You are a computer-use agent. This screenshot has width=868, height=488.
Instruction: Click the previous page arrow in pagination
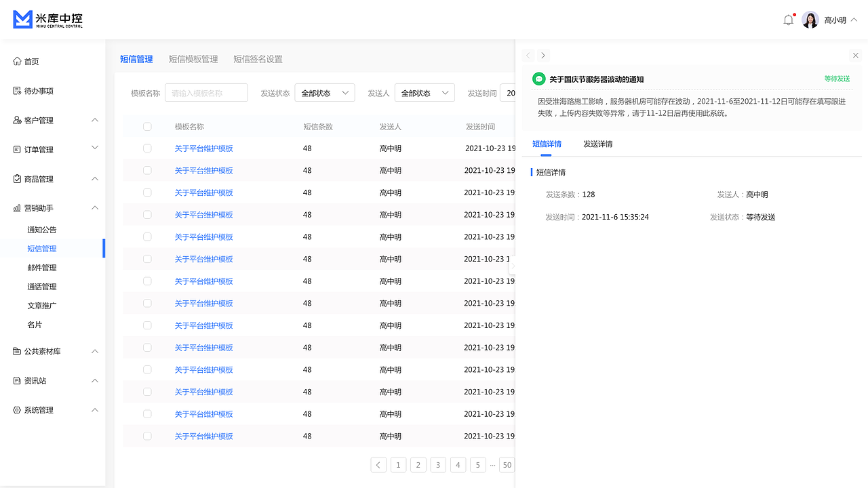tap(378, 465)
